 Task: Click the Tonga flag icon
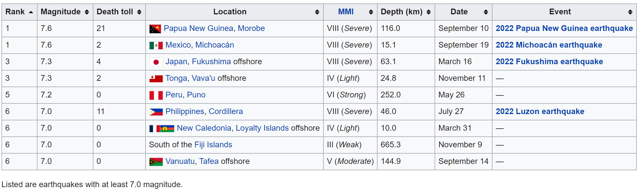pos(156,79)
